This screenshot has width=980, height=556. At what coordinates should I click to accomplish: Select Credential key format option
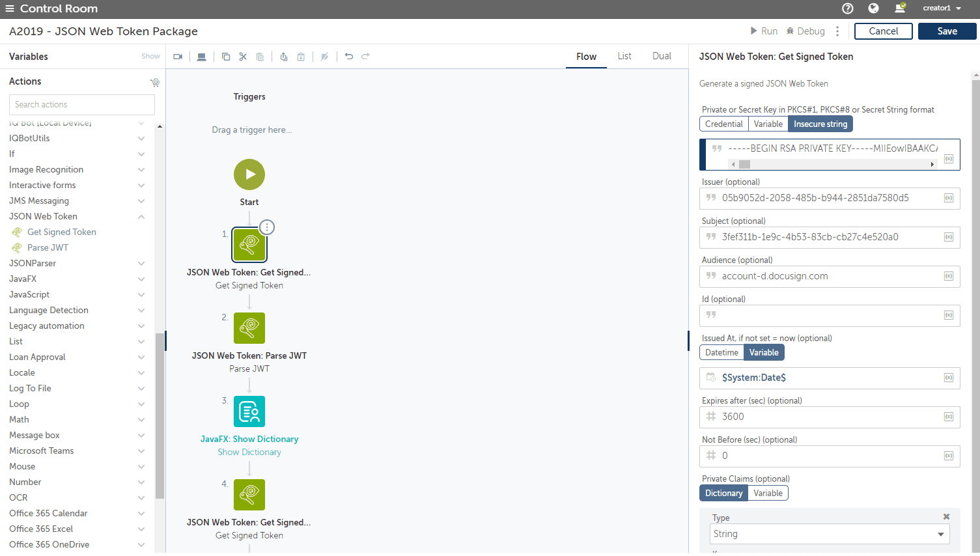point(723,124)
